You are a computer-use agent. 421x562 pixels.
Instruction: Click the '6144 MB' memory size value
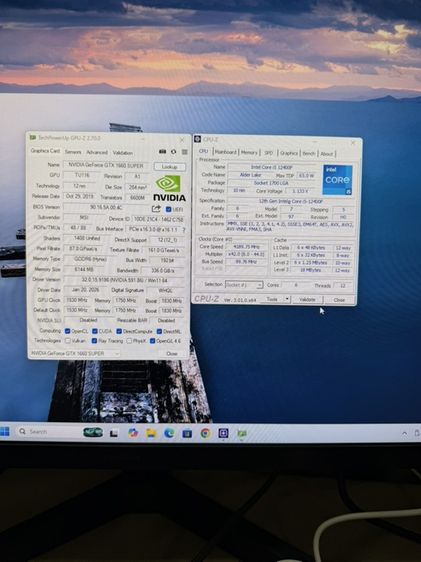point(83,269)
